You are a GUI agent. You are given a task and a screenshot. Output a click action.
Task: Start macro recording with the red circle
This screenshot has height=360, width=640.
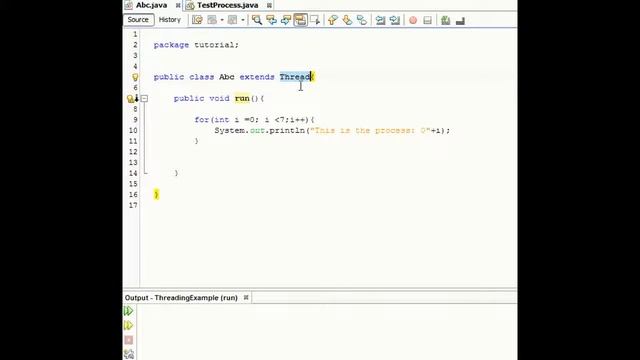413,20
